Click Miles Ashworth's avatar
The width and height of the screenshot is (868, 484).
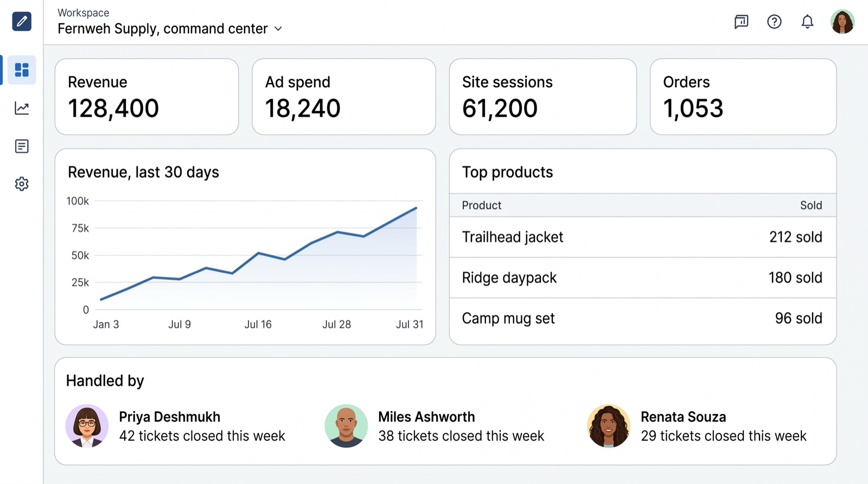[346, 425]
